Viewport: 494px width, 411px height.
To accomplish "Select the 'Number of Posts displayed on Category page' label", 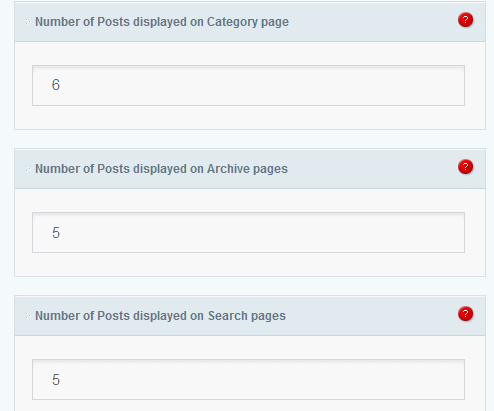I will click(x=162, y=22).
